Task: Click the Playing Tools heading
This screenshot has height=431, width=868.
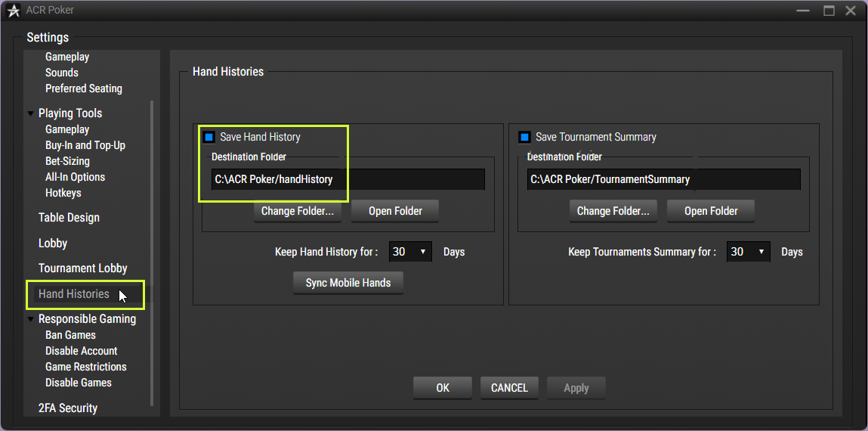Action: coord(70,113)
